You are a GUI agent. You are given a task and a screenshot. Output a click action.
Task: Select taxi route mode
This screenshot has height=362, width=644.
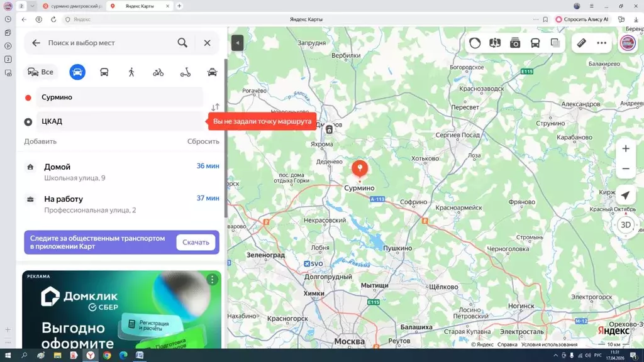coord(212,72)
